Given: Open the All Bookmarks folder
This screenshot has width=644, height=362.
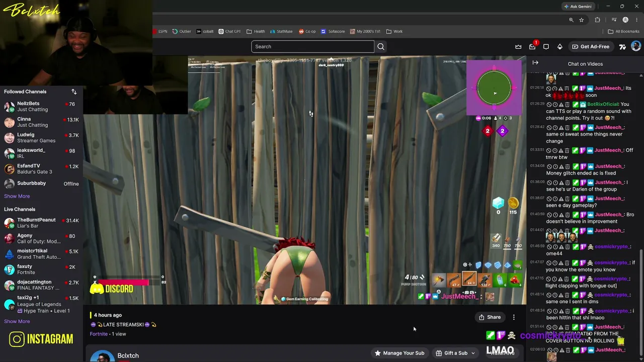Looking at the screenshot, I should pyautogui.click(x=623, y=31).
